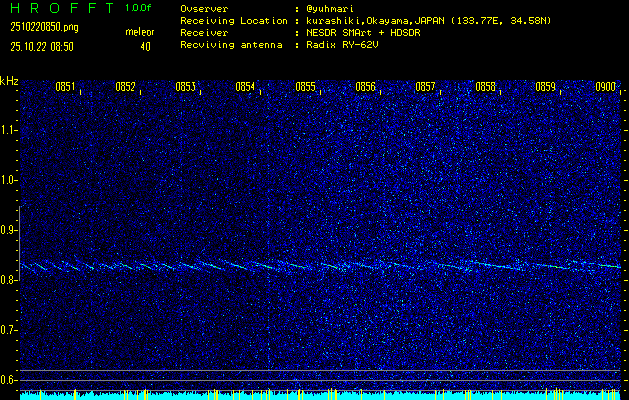Select the 0853 time tick label

pyautogui.click(x=185, y=88)
